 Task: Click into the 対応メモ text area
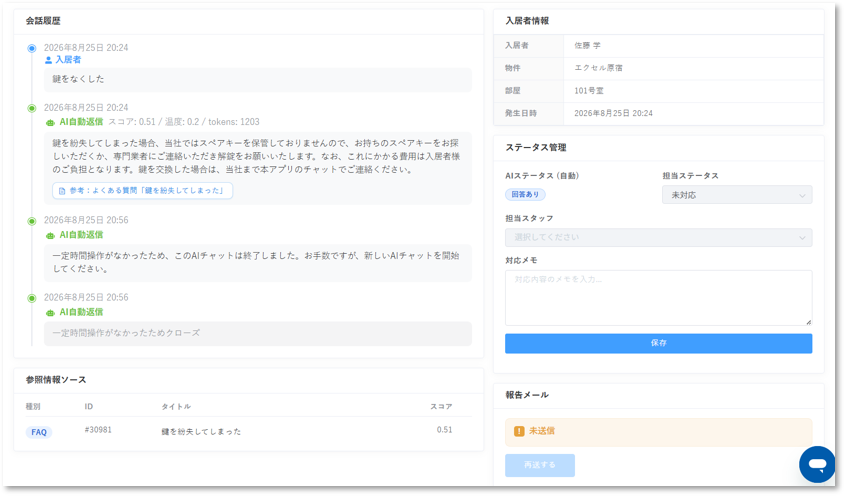point(658,298)
